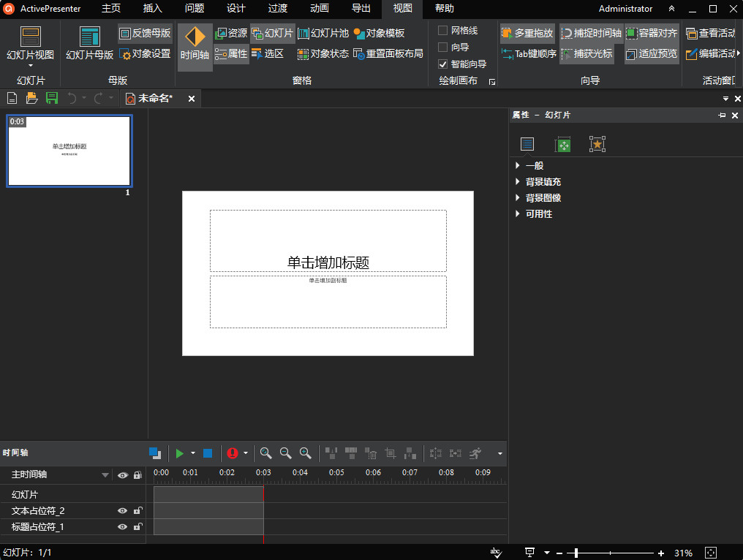The image size is (743, 560).
Task: Click the 单击增加标题 title placeholder
Action: (x=328, y=241)
